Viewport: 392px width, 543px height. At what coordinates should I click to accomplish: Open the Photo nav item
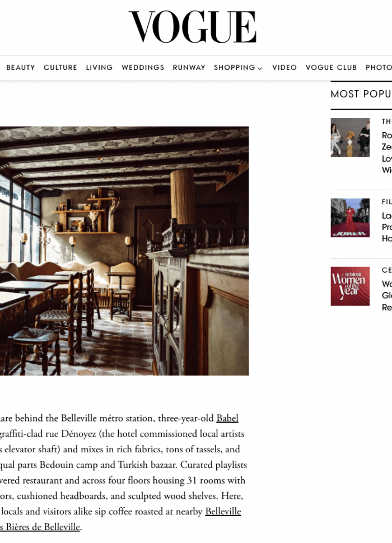(x=379, y=68)
